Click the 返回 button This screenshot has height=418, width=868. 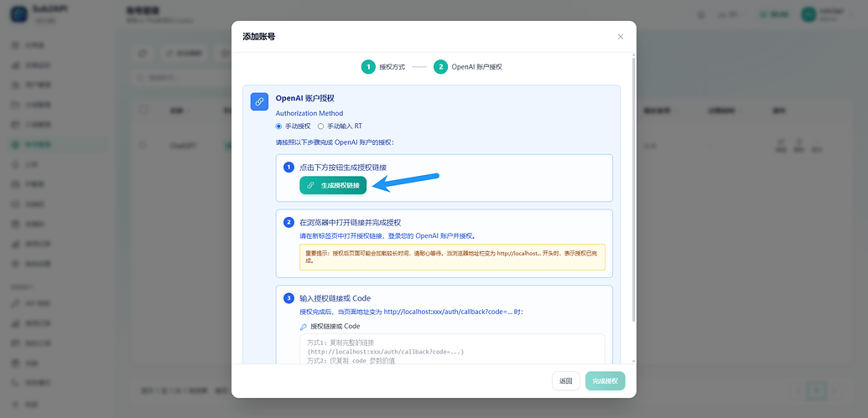[566, 381]
